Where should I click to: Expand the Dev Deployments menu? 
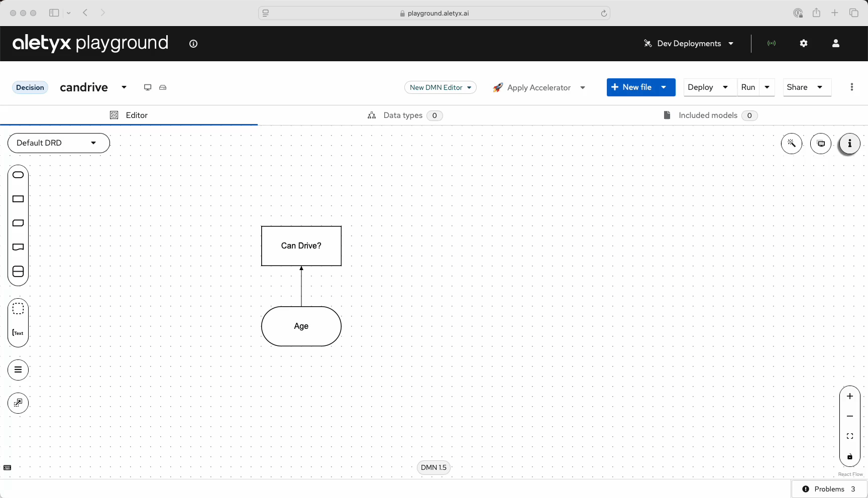(689, 44)
